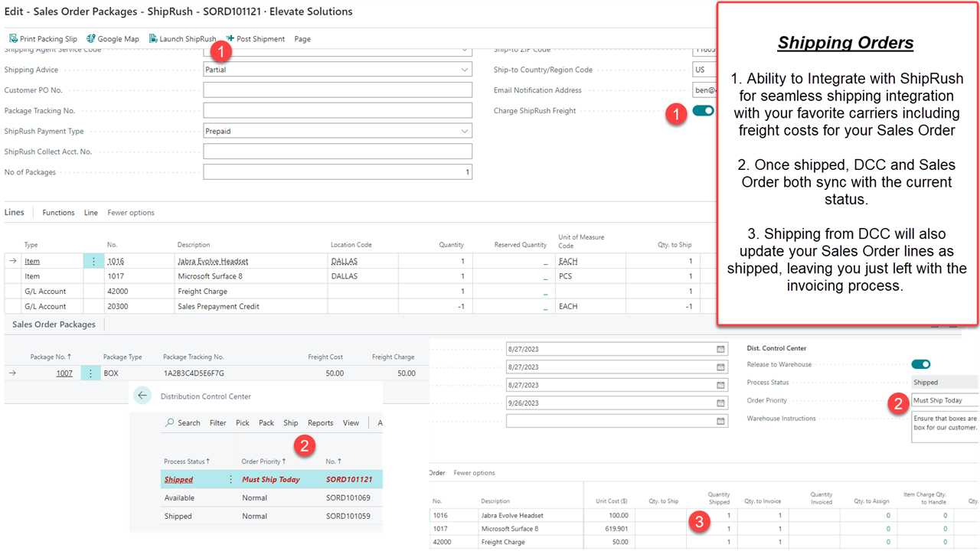Open the Ship menu

pos(290,422)
